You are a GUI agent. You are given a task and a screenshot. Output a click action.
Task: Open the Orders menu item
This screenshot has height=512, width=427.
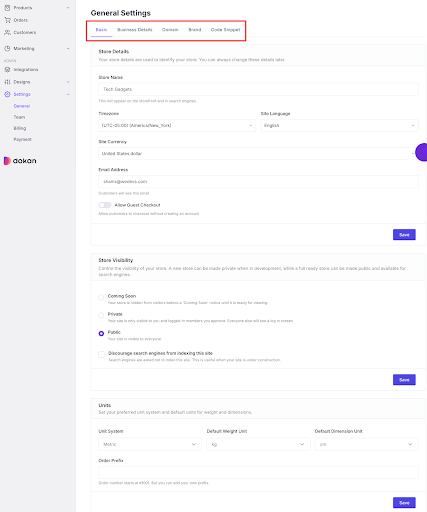[21, 20]
